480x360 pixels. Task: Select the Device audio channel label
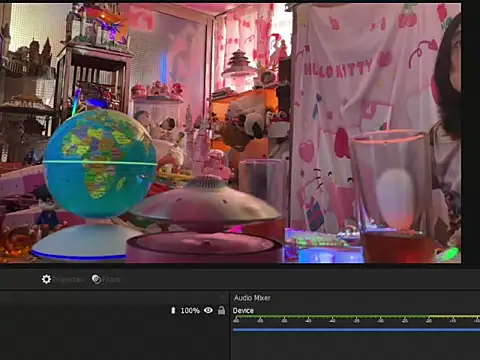coord(243,311)
